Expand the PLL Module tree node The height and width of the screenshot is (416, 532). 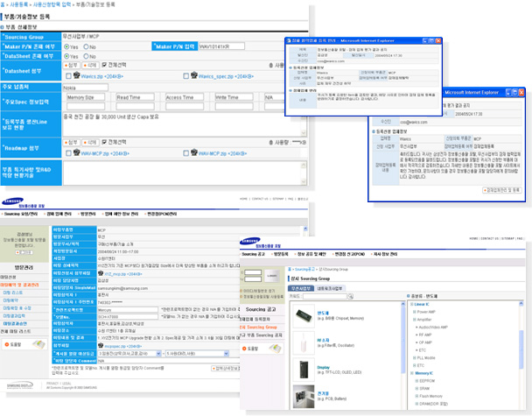point(414,358)
